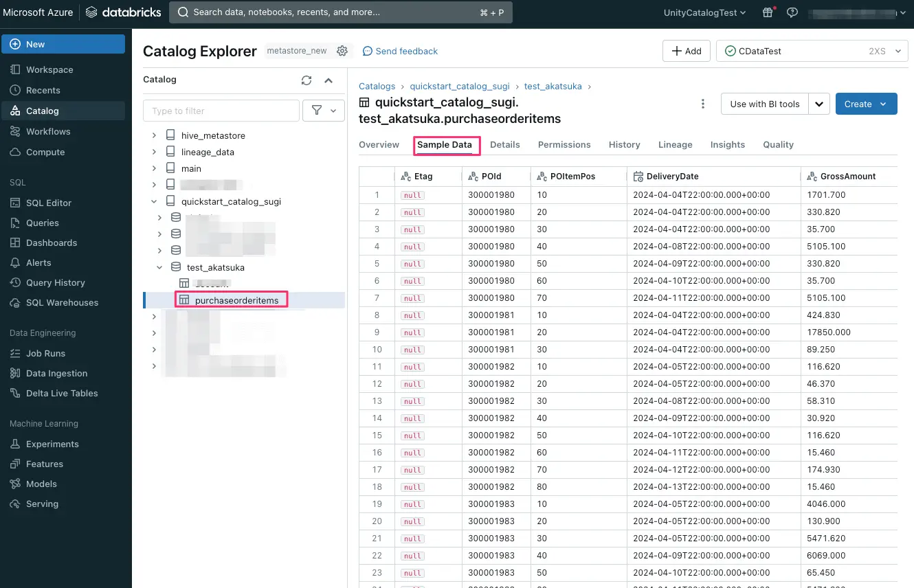The height and width of the screenshot is (588, 914).
Task: Expand hive_metastore catalog
Action: click(154, 135)
